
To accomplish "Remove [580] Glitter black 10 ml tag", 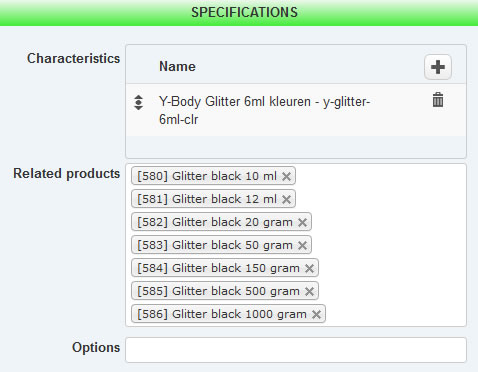I will (x=286, y=176).
